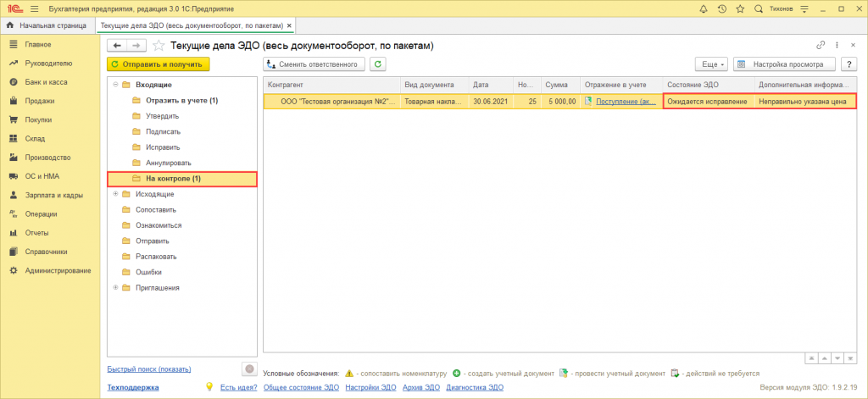Click Ожидается исправление cell

(709, 102)
